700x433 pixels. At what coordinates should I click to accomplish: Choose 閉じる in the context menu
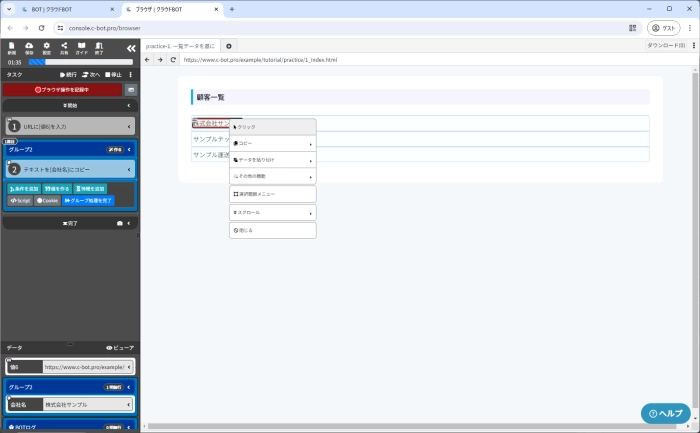(x=272, y=230)
